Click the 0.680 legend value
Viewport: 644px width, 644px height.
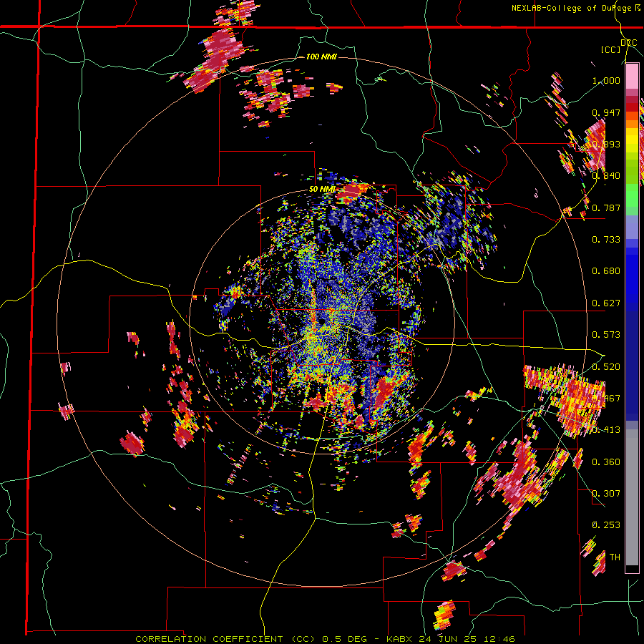pos(606,271)
